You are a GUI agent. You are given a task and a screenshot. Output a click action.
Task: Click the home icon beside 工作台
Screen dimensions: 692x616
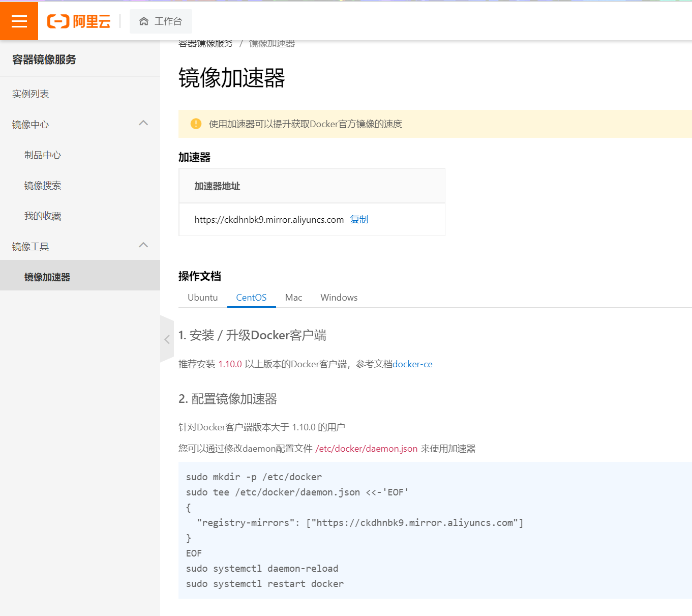pos(144,21)
